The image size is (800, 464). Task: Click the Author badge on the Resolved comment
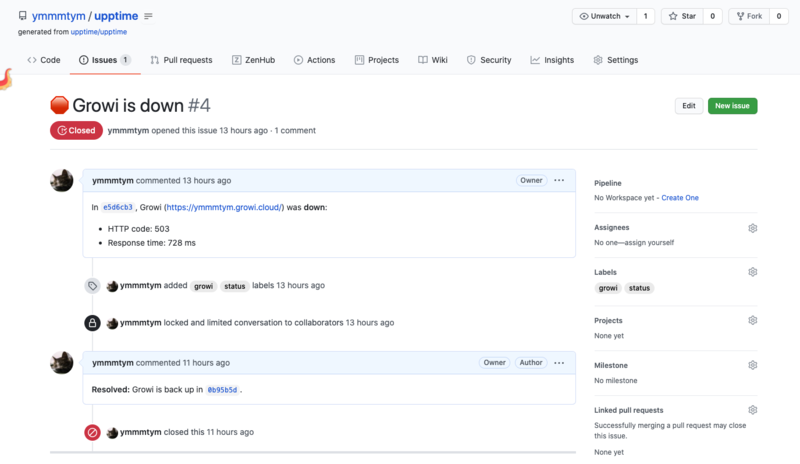coord(531,362)
